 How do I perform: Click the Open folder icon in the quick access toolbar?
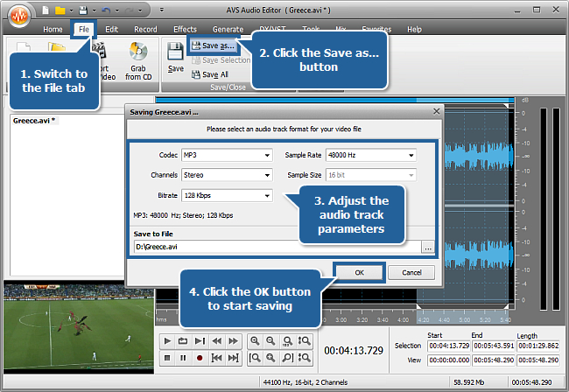click(x=60, y=10)
